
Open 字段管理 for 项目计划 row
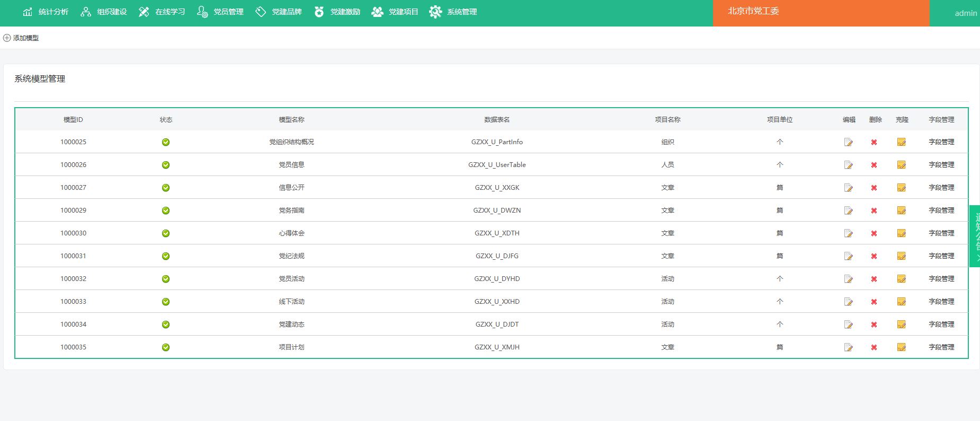click(941, 347)
